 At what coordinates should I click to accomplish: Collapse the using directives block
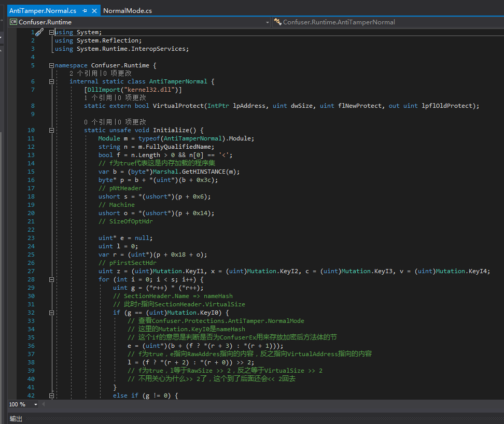coord(51,32)
